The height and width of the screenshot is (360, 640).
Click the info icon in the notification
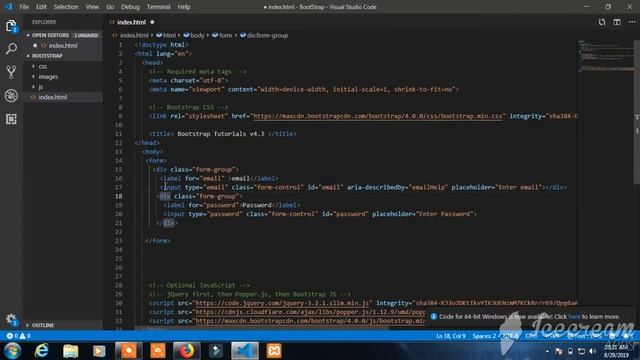pos(433,316)
